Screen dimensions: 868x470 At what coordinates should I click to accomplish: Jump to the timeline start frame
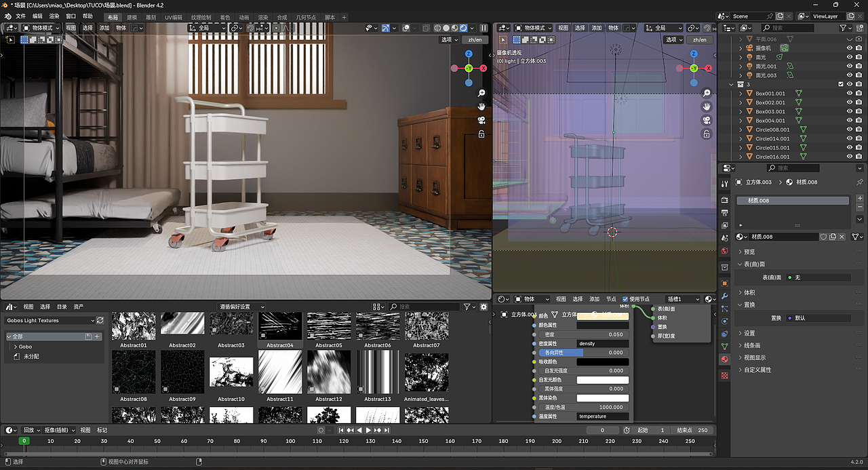point(342,430)
